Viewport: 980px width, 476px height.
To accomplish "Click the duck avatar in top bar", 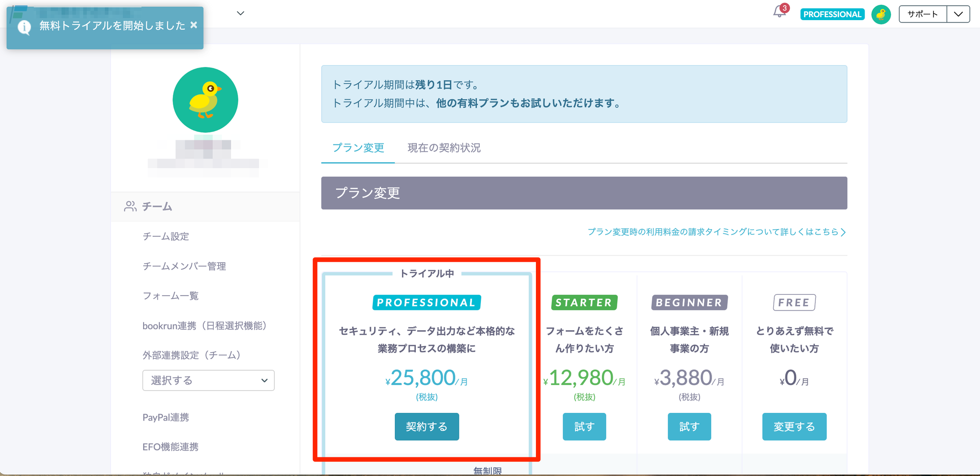I will [881, 14].
